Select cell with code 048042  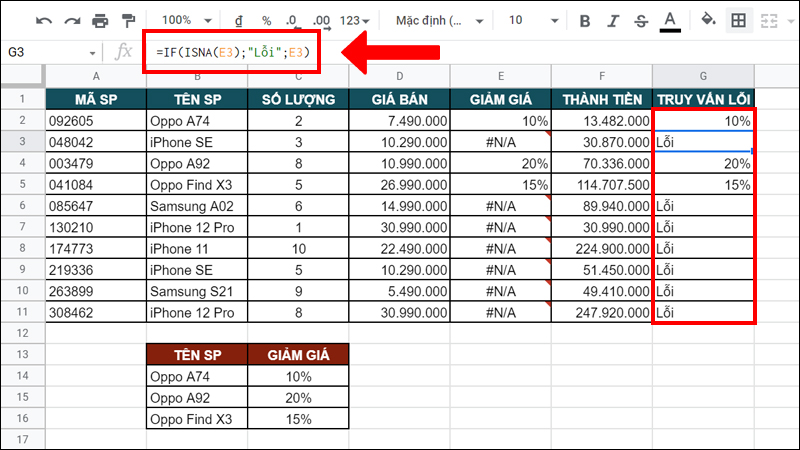point(96,142)
